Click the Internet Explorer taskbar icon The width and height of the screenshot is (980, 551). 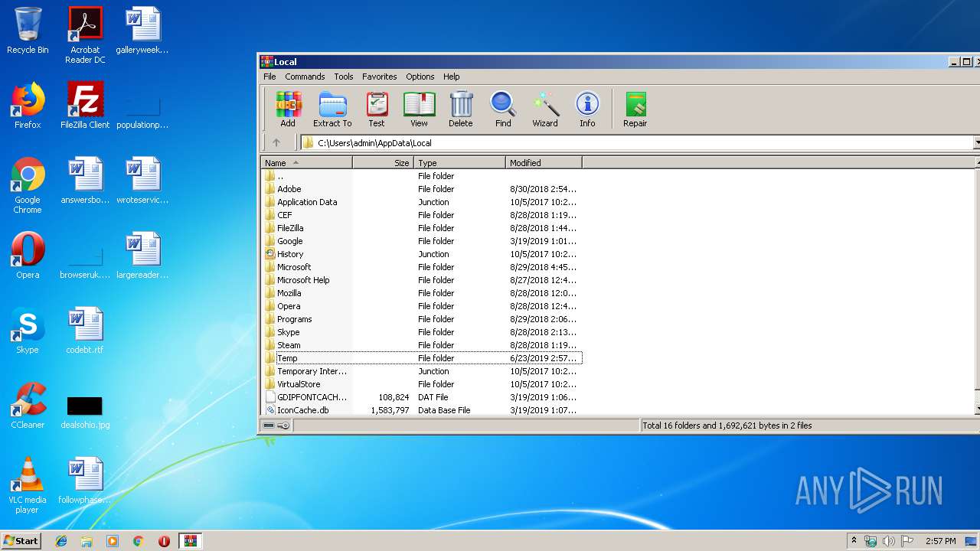[x=61, y=541]
